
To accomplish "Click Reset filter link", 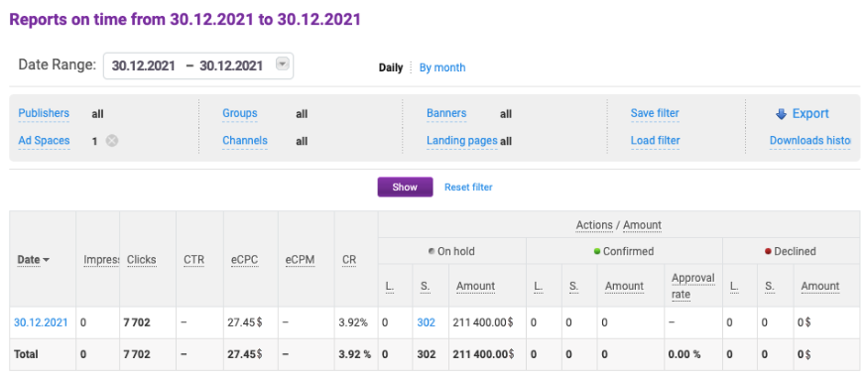I will coord(468,187).
